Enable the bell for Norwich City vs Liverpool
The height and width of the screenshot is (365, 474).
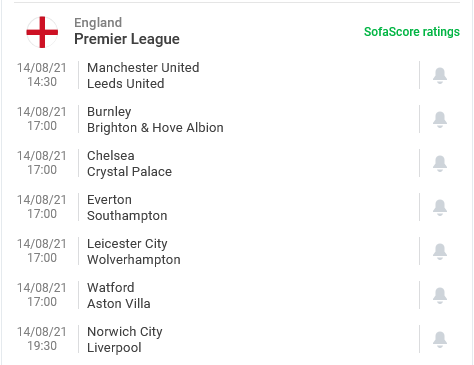440,339
